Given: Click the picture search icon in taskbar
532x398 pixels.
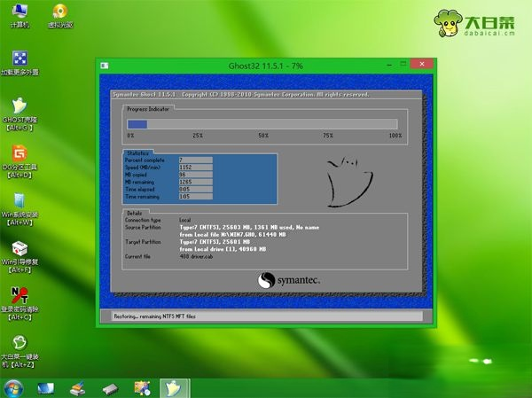Looking at the screenshot, I should click(x=142, y=388).
